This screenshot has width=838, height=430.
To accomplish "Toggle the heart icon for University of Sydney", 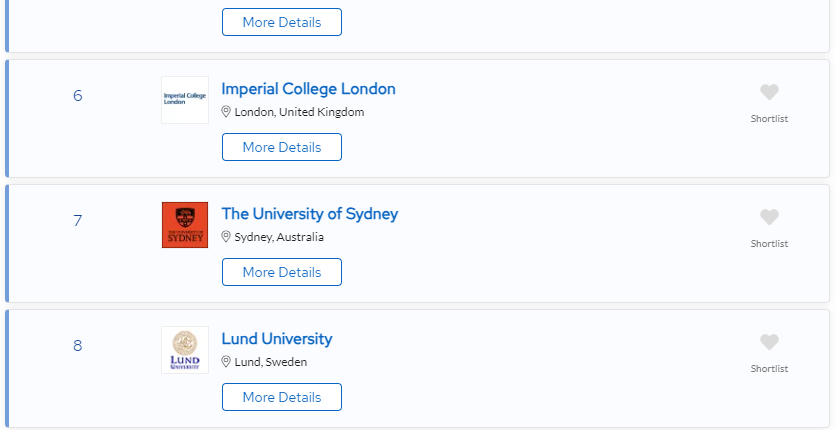I will click(x=769, y=217).
